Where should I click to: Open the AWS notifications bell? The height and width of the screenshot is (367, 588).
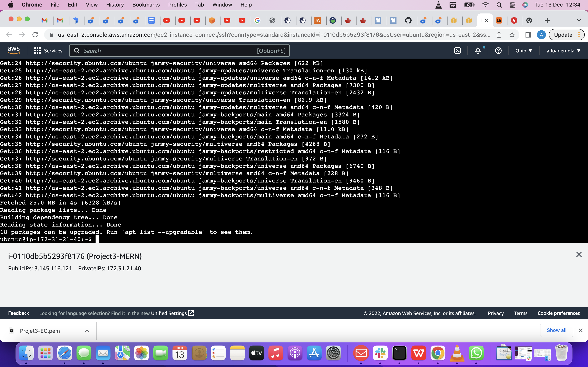(478, 51)
